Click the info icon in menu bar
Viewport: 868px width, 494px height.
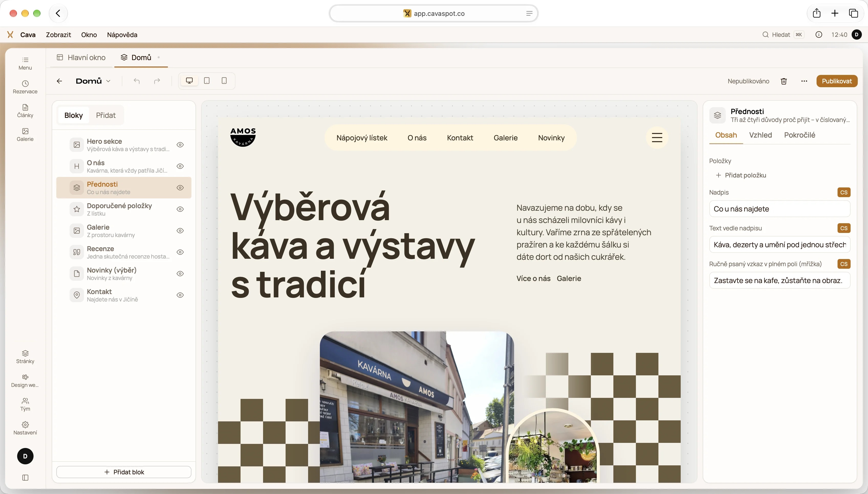pos(819,35)
